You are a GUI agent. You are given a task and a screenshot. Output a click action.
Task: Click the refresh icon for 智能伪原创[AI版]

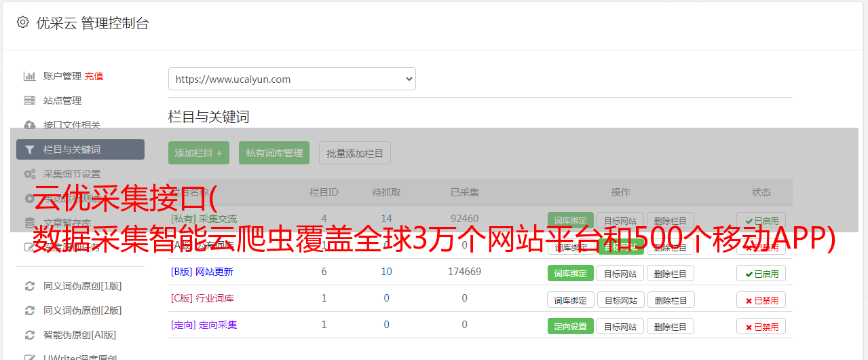tap(30, 335)
